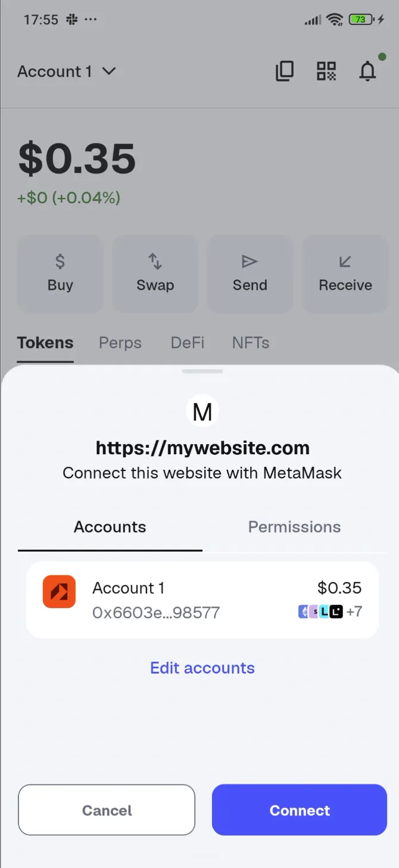This screenshot has height=868, width=399.
Task: Select the NFTs tab
Action: tap(250, 343)
